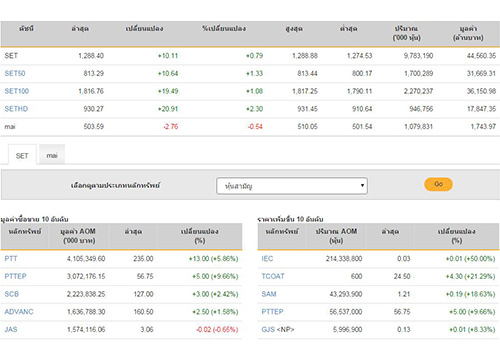
Task: Switch to the SET tab
Action: click(x=22, y=156)
